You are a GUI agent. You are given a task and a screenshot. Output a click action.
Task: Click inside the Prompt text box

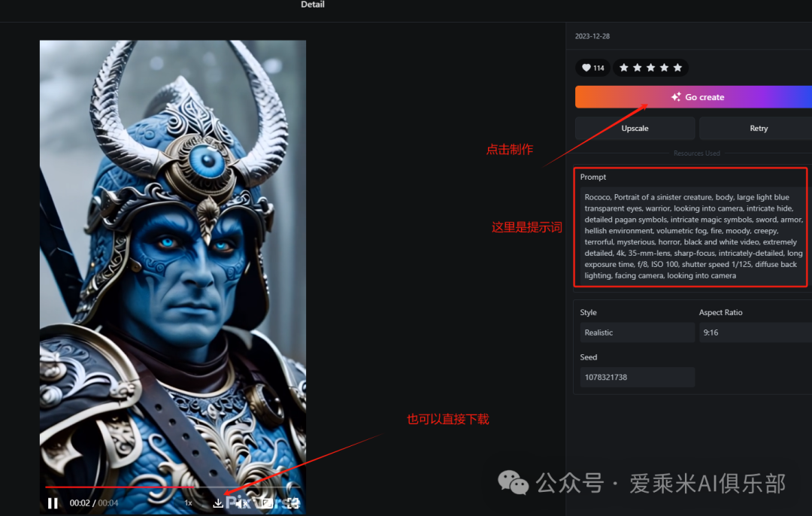click(690, 237)
